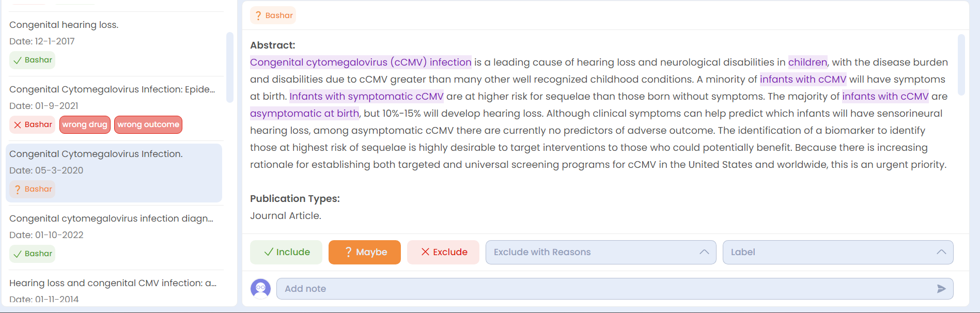
Task: Open the Label dropdown
Action: click(838, 252)
